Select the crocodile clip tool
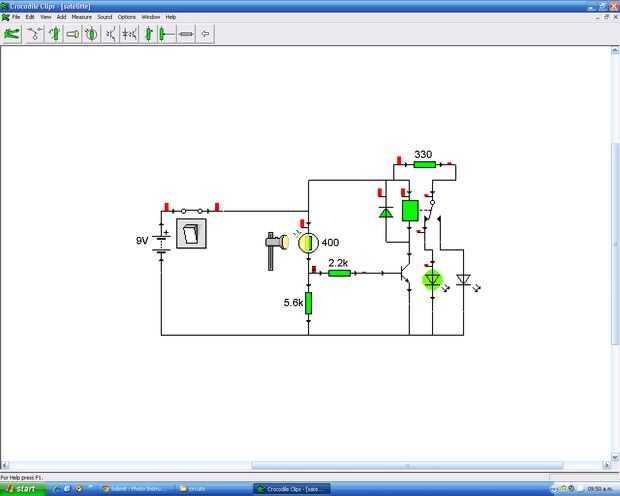The width and height of the screenshot is (620, 496). pyautogui.click(x=11, y=34)
